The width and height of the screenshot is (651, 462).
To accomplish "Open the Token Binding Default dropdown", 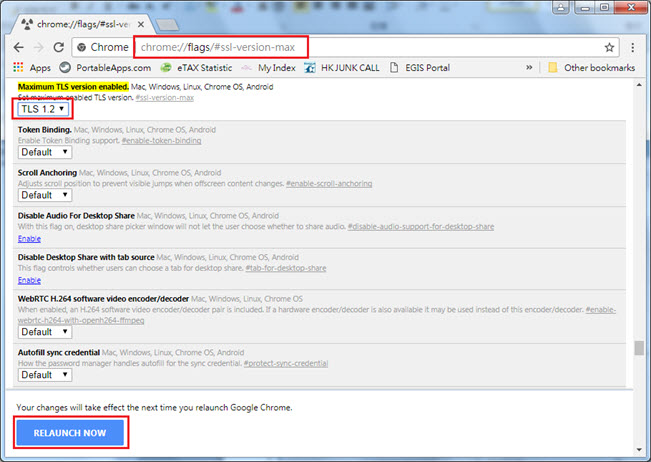I will tap(45, 152).
